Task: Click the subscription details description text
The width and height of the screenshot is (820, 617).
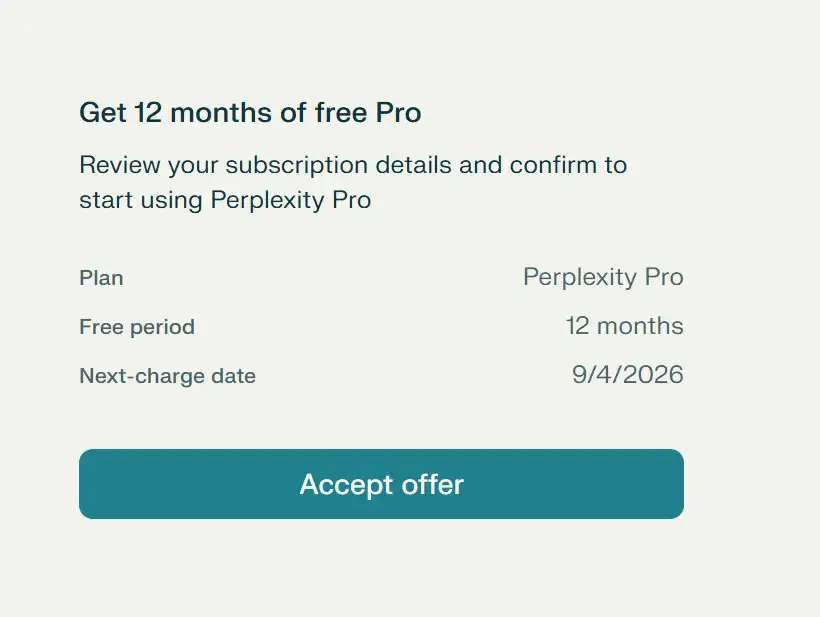Action: click(352, 182)
